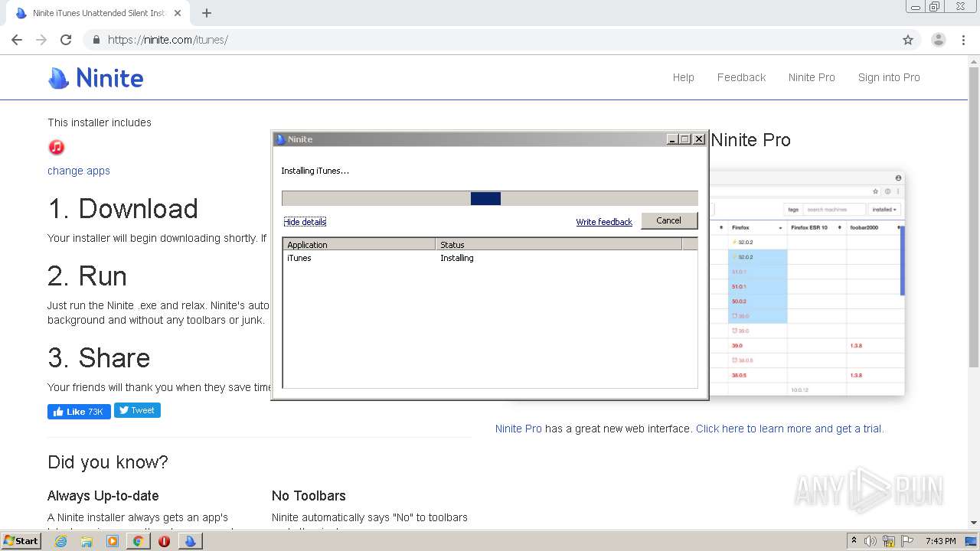Click the Facebook Like 73K button
This screenshot has width=980, height=551.
point(79,412)
